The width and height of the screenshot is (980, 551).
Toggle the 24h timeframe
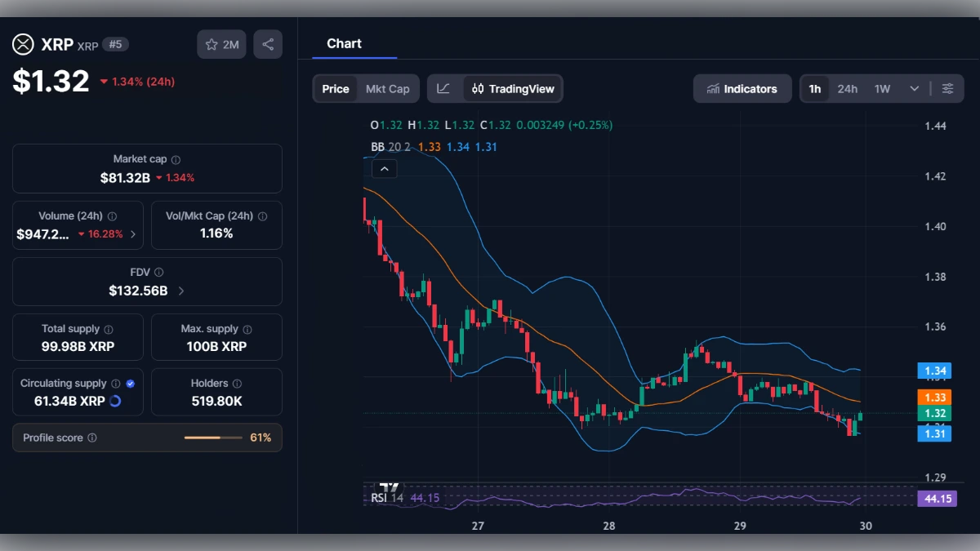(x=848, y=88)
